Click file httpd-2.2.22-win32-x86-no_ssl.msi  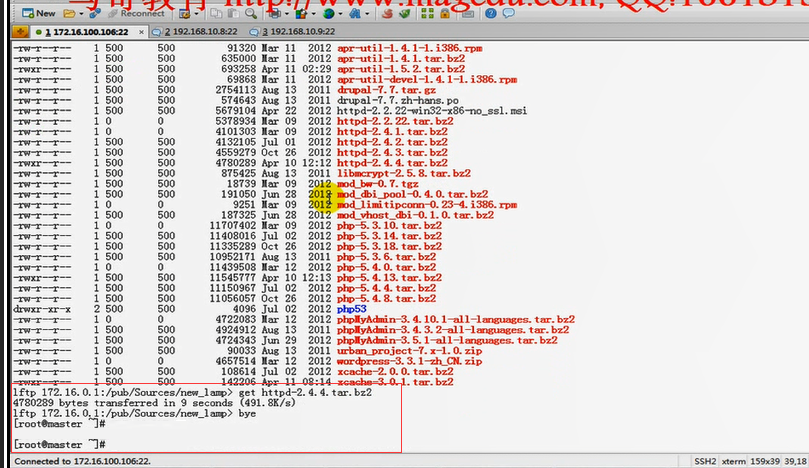pyautogui.click(x=432, y=111)
